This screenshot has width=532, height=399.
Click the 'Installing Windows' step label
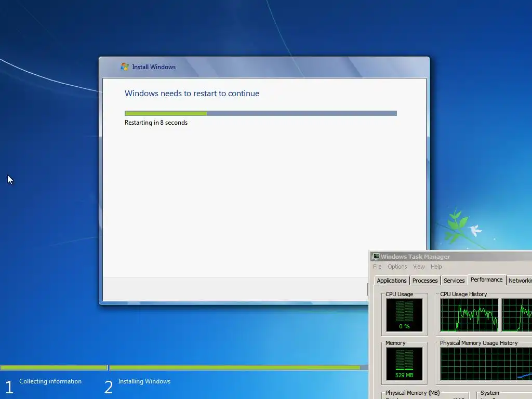pos(144,381)
